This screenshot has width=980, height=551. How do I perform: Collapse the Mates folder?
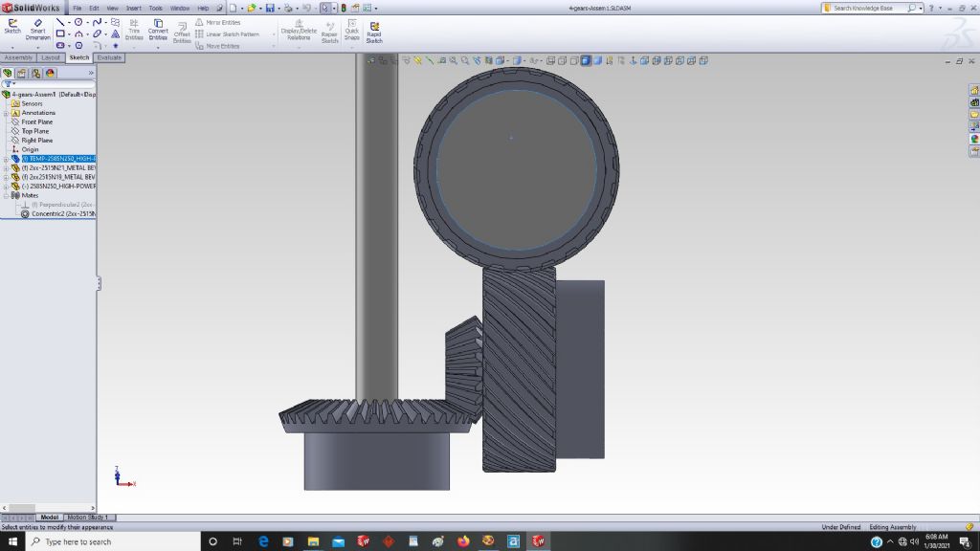[x=7, y=195]
